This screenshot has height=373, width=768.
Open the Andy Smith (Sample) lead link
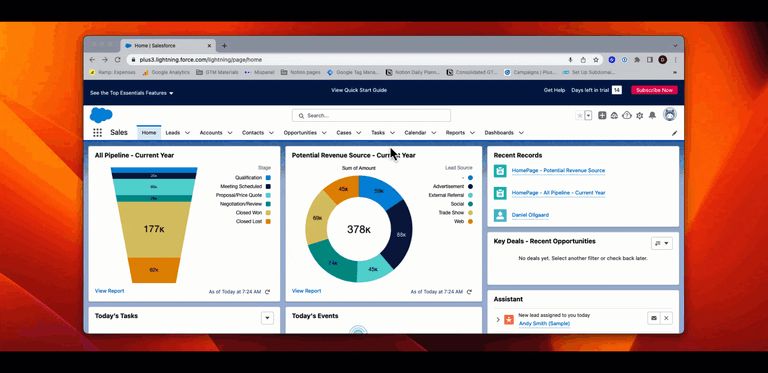(544, 324)
